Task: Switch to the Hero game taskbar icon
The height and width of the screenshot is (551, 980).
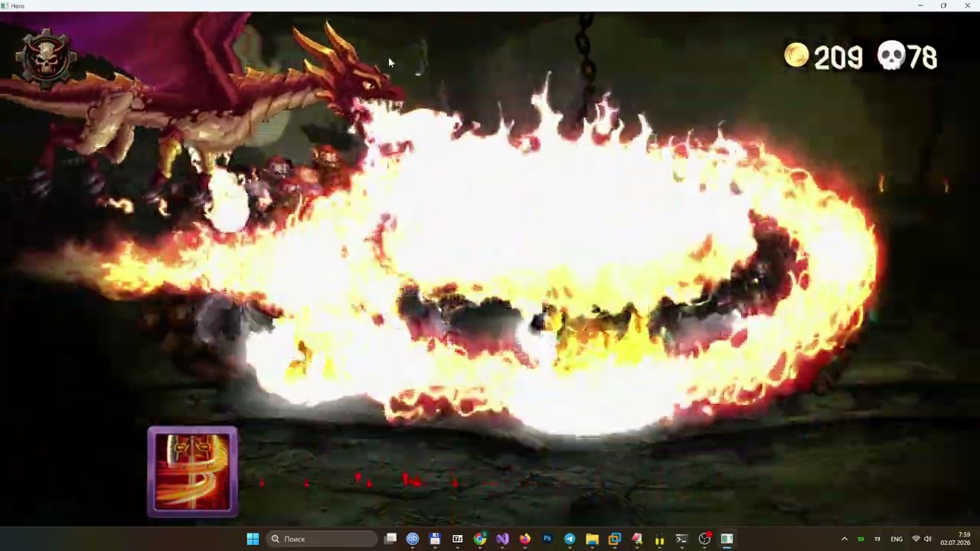Action: [x=727, y=539]
